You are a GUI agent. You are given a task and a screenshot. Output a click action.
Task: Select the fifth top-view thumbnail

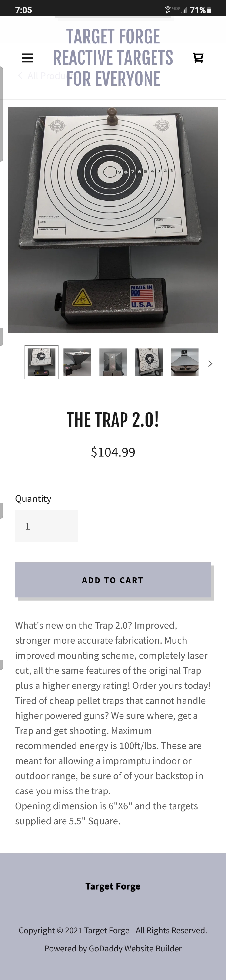pos(185,362)
